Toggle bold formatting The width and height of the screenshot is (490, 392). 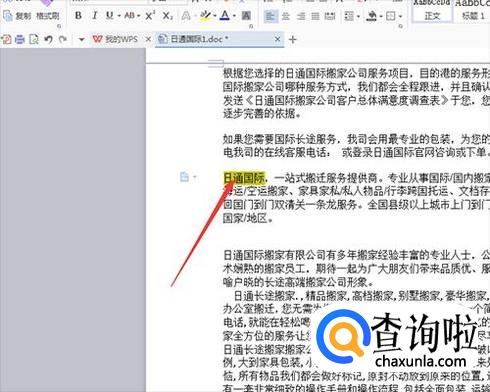click(x=78, y=15)
